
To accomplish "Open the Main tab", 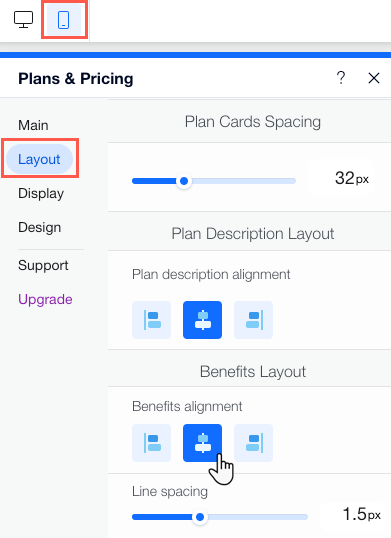I will click(33, 125).
